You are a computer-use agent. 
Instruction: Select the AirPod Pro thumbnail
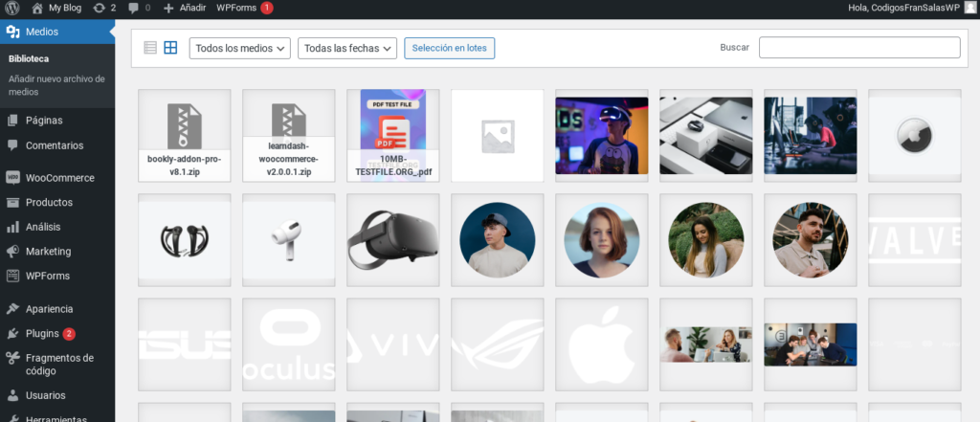[x=289, y=240]
